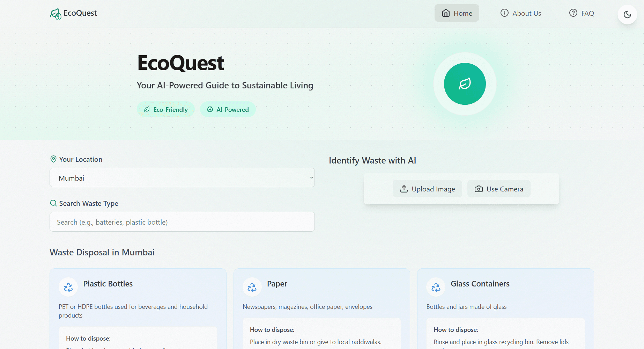Click How to dispose in Glass Containers card
The width and height of the screenshot is (644, 349).
[x=456, y=330]
